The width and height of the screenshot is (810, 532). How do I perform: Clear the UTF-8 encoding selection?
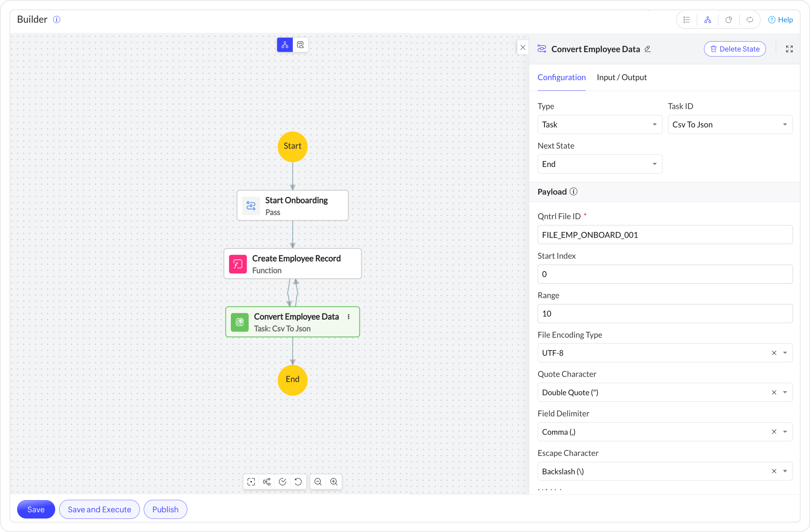pyautogui.click(x=774, y=353)
